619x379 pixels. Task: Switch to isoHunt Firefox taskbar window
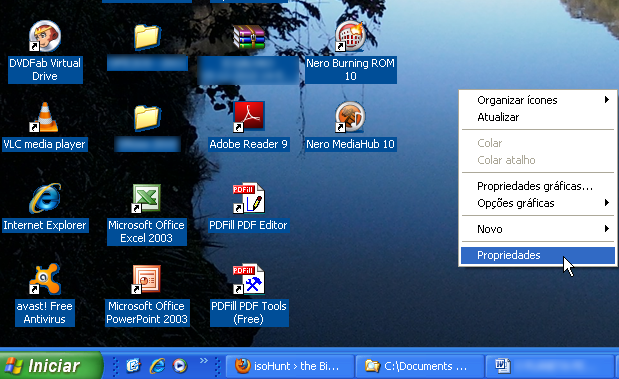(x=290, y=366)
